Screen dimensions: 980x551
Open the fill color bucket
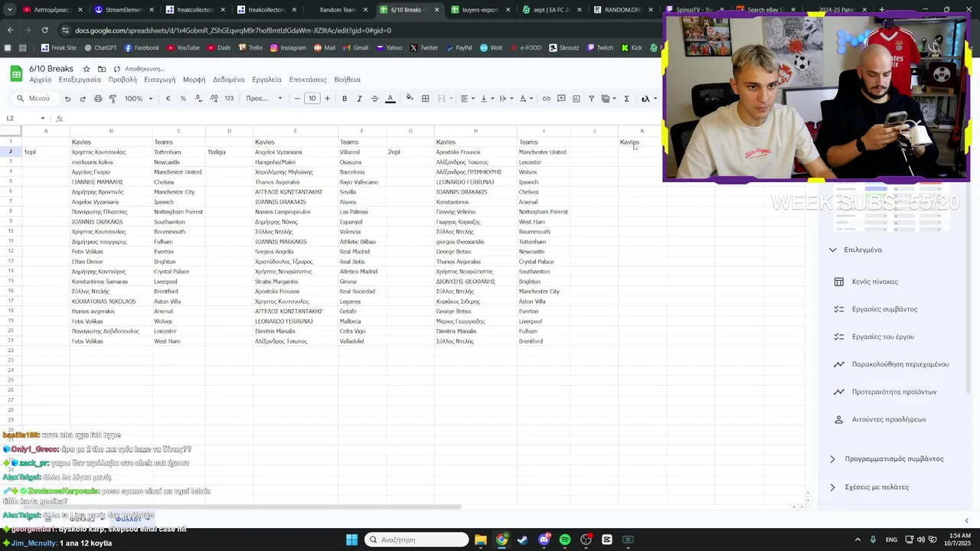click(410, 98)
